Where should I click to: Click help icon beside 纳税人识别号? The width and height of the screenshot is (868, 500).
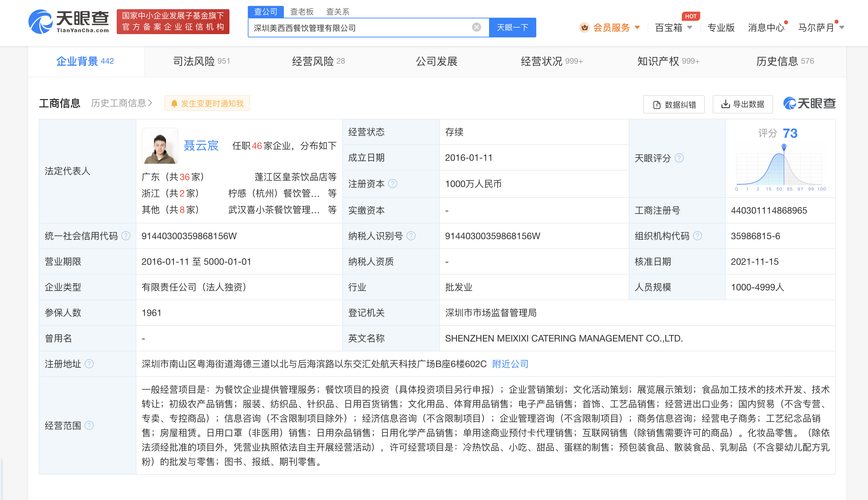click(x=411, y=236)
